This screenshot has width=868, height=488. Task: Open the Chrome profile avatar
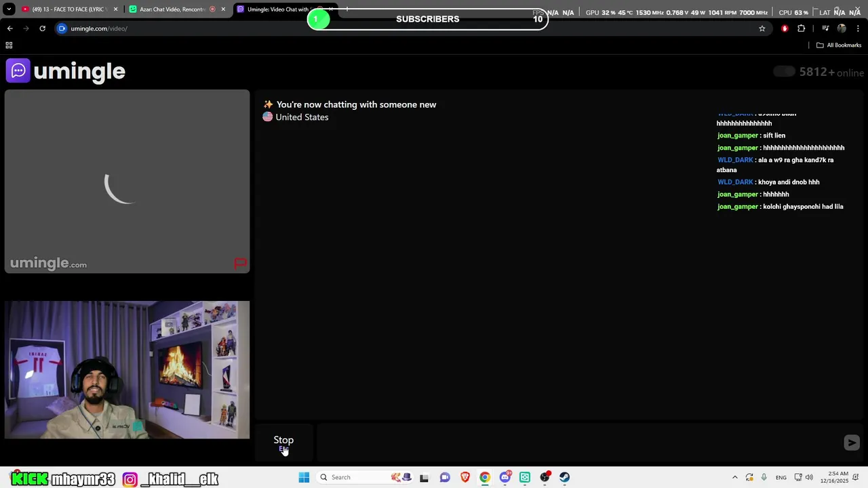pyautogui.click(x=842, y=28)
